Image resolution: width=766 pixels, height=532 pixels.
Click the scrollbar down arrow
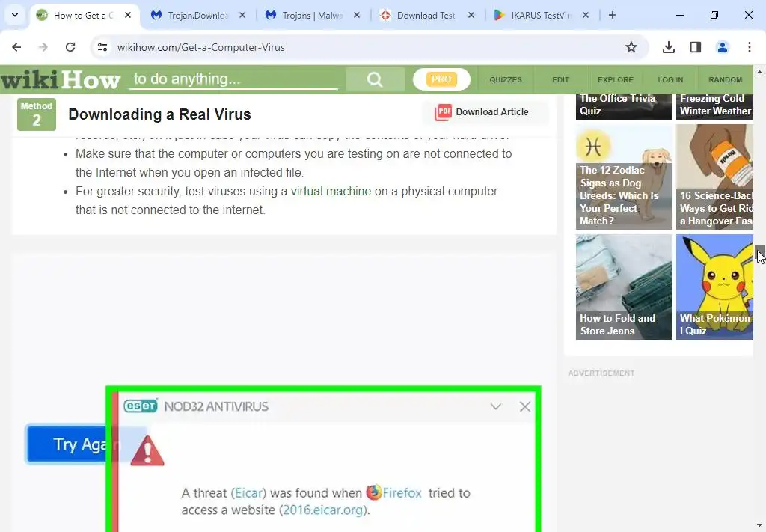(760, 526)
